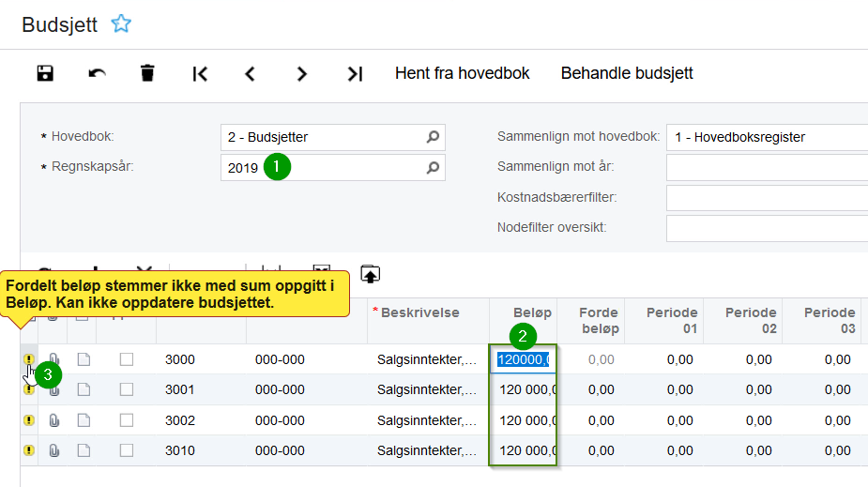Click the Save (diskette) toolbar icon

pos(44,73)
